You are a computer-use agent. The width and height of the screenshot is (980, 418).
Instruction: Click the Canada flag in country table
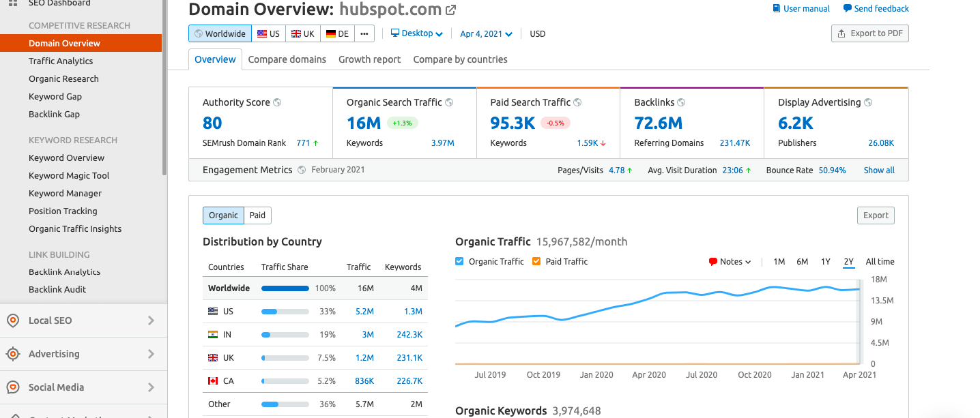pyautogui.click(x=213, y=381)
